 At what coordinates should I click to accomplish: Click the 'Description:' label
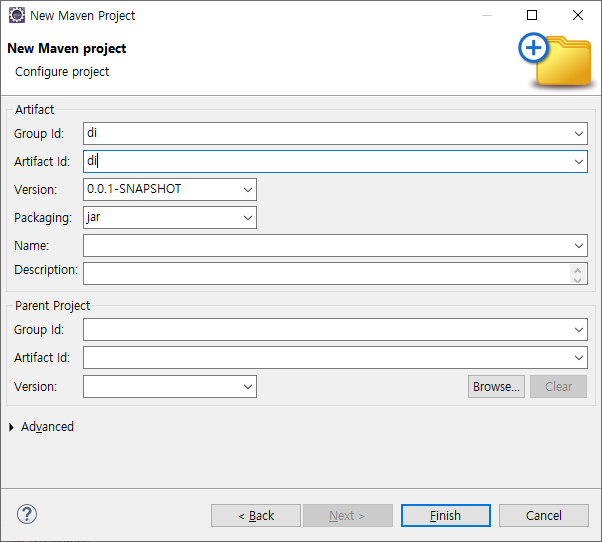click(x=46, y=270)
